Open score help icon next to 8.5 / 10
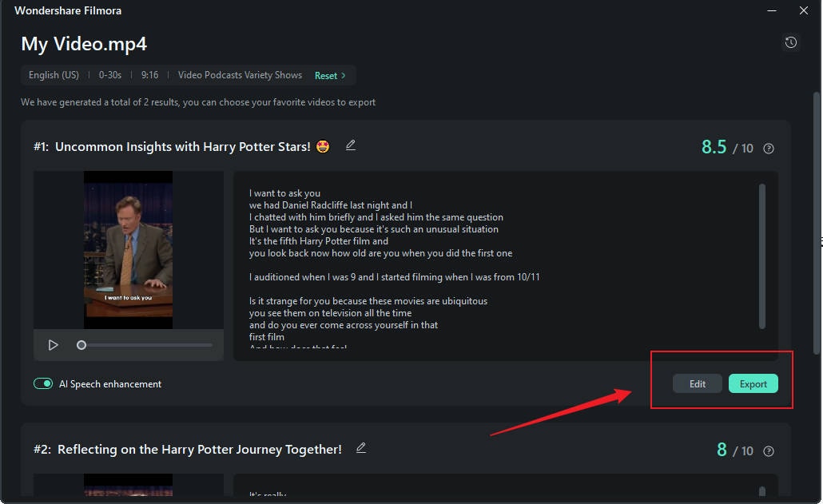The image size is (823, 504). [769, 149]
